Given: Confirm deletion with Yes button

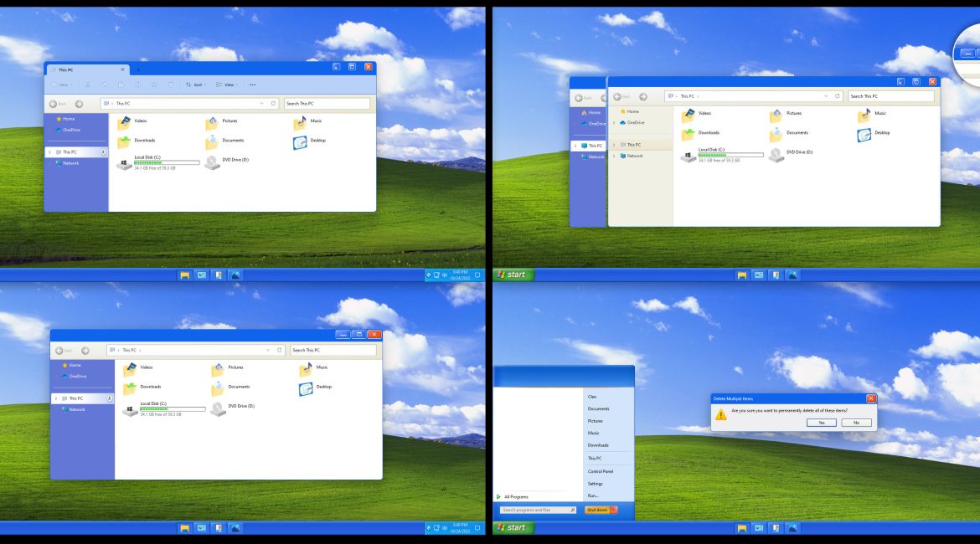Looking at the screenshot, I should click(x=821, y=423).
